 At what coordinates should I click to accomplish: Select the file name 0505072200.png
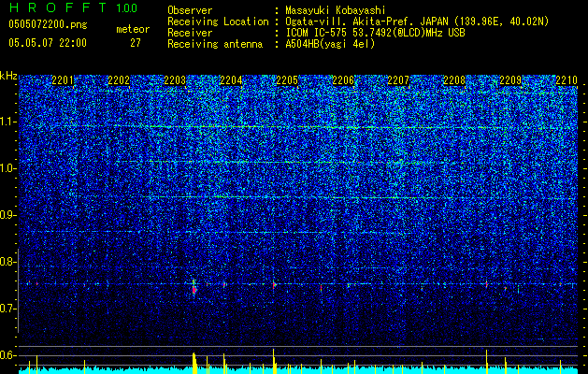point(48,24)
